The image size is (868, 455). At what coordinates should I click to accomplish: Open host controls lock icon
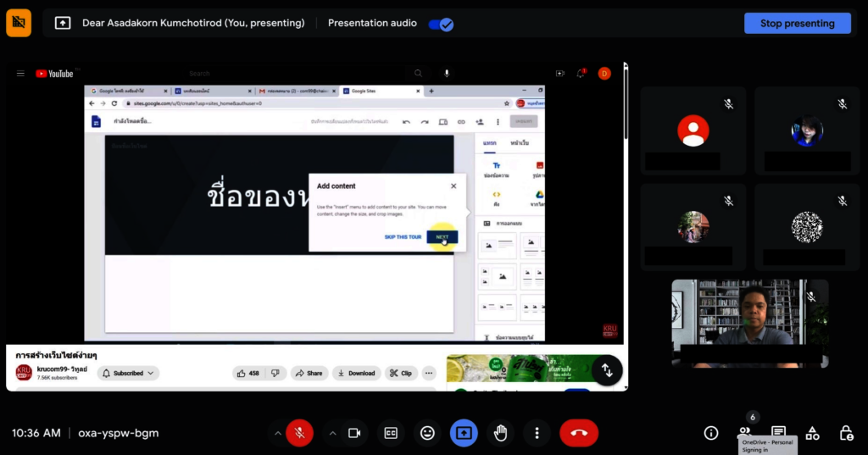point(846,433)
